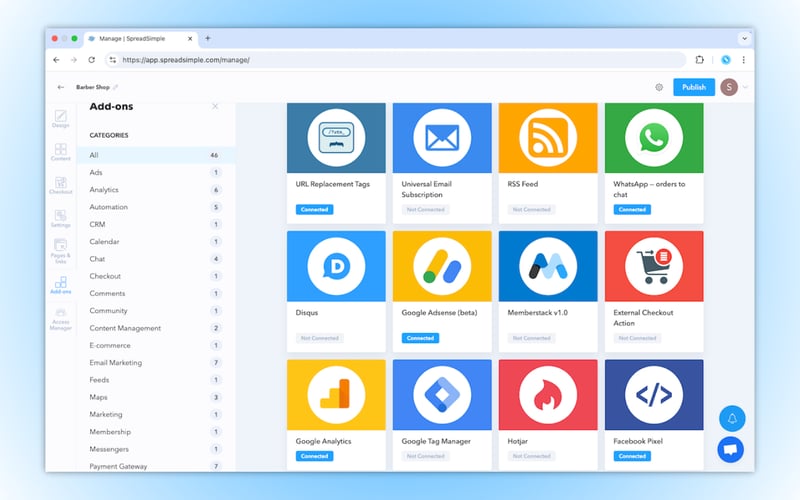Close the Add-ons panel

click(215, 106)
